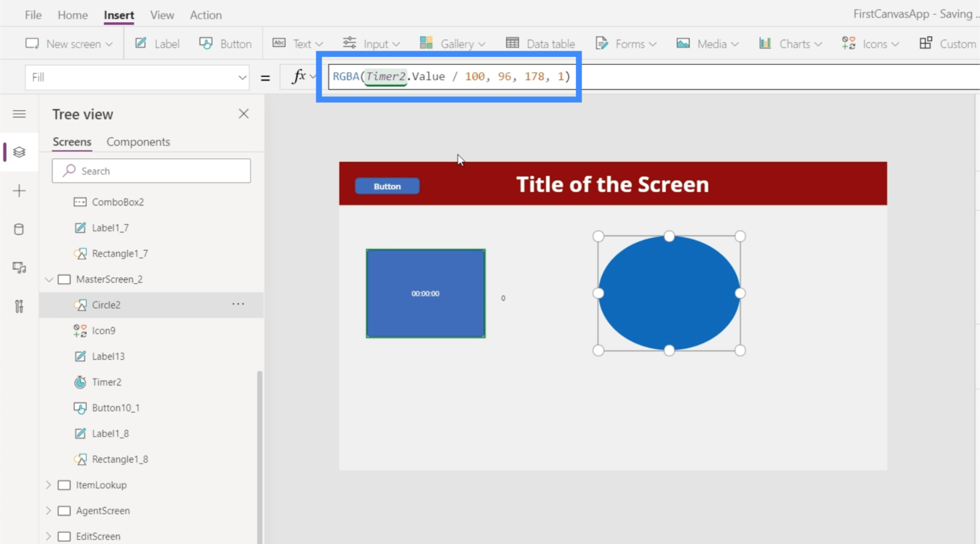Click the fx formula icon
This screenshot has width=980, height=544.
click(299, 76)
